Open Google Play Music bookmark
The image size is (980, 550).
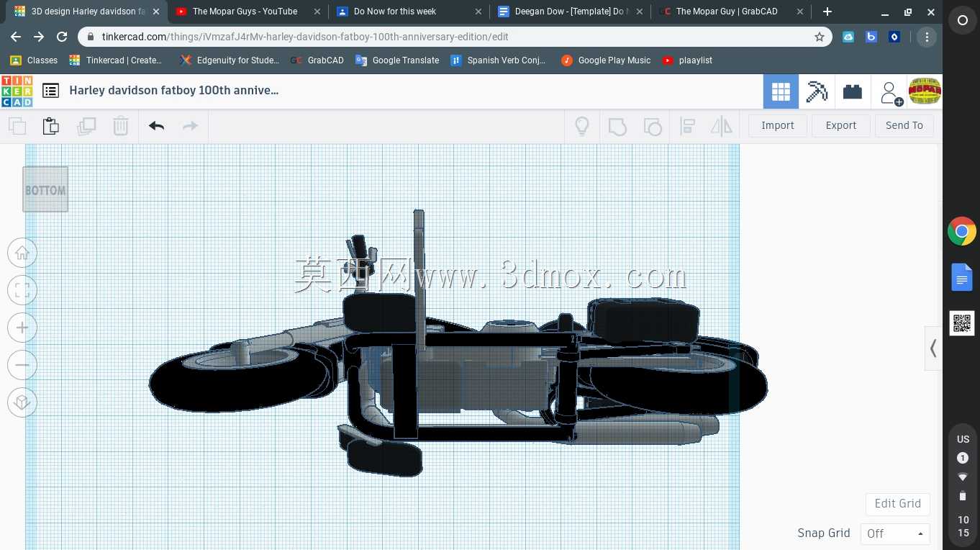point(606,60)
